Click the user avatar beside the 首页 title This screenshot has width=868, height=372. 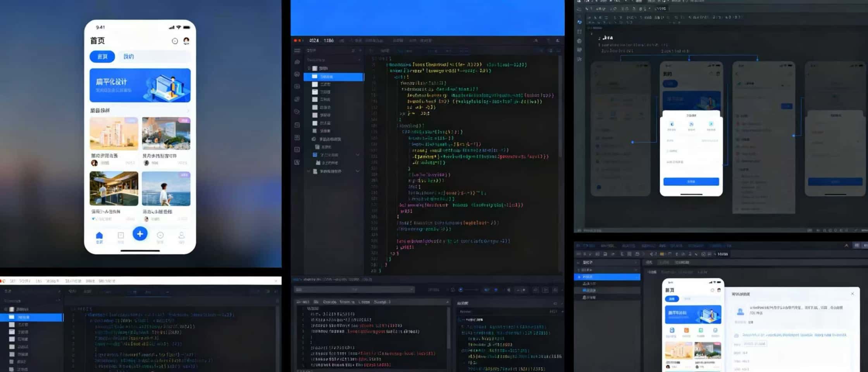pyautogui.click(x=186, y=41)
